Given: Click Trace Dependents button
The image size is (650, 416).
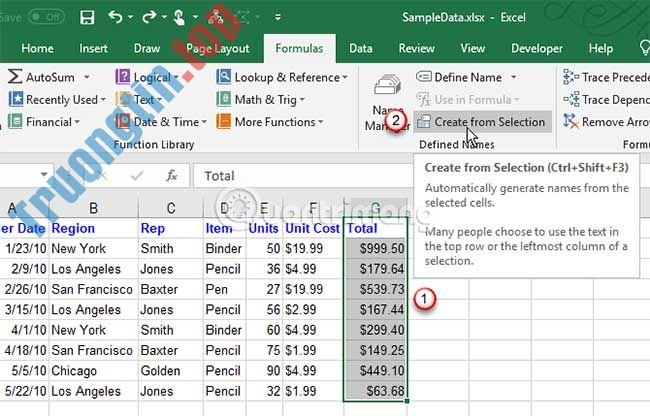Looking at the screenshot, I should (606, 99).
